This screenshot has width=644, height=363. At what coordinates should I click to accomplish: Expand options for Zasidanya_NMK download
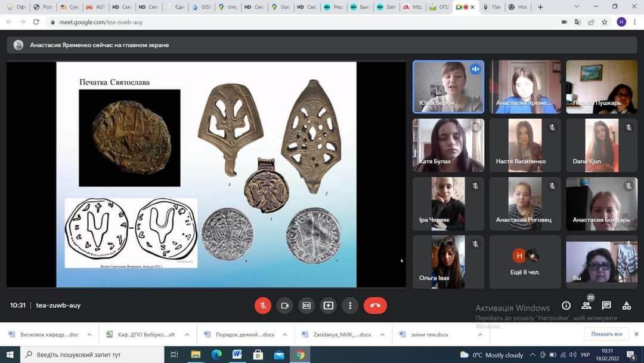382,334
